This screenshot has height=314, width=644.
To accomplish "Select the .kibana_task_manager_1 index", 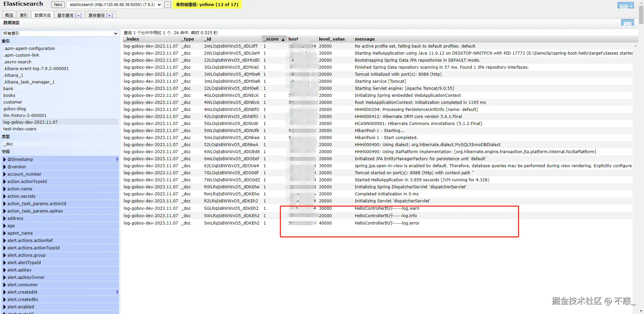I will click(29, 82).
